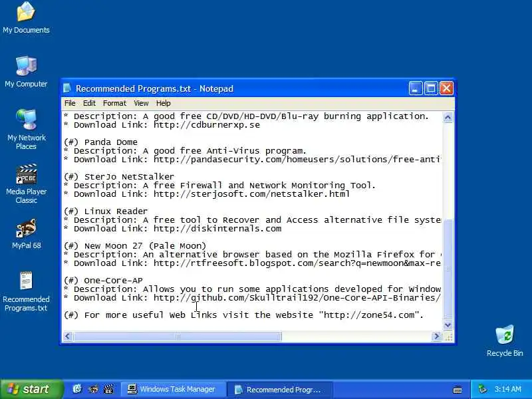Open the Recycle Bin
This screenshot has width=532, height=399.
click(505, 341)
